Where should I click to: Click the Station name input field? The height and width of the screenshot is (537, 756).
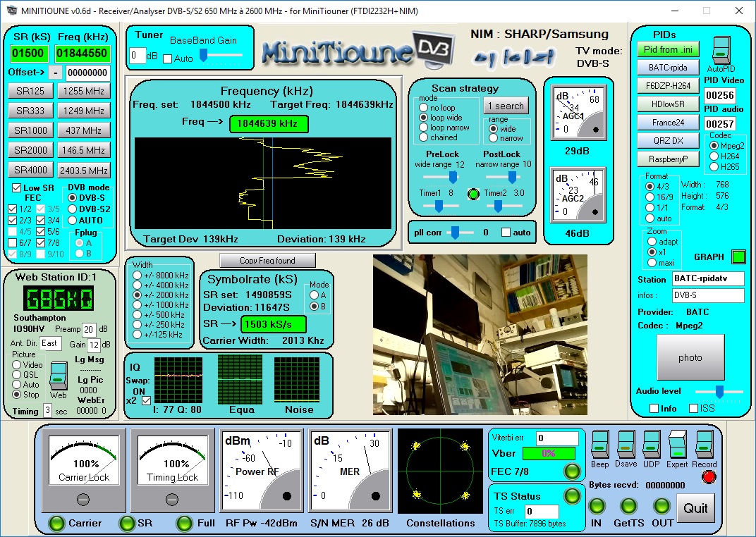click(x=707, y=279)
